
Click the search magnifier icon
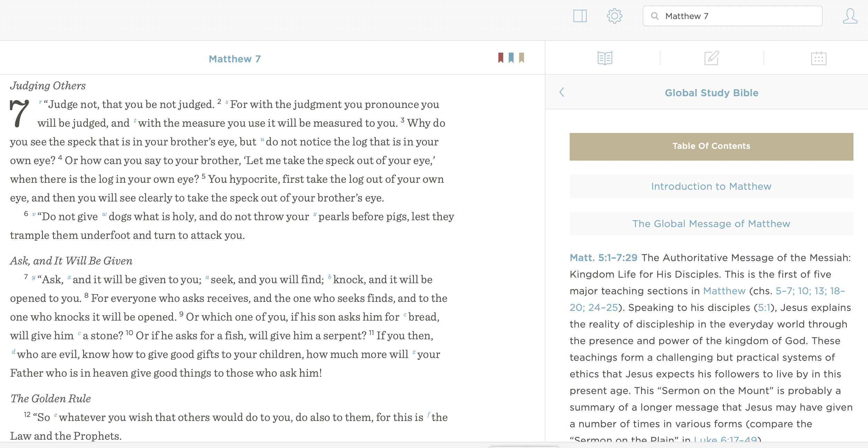coord(655,16)
